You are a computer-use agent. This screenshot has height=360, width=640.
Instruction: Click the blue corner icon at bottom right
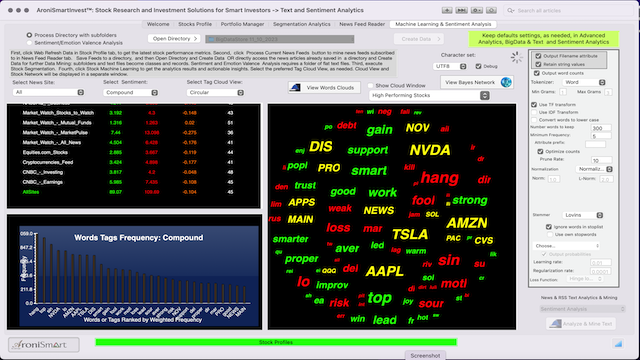(618, 344)
